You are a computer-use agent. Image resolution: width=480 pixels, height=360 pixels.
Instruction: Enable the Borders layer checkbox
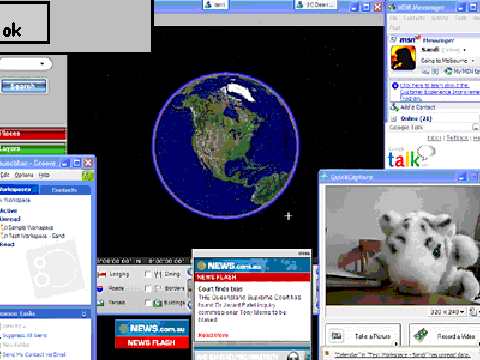point(148,289)
